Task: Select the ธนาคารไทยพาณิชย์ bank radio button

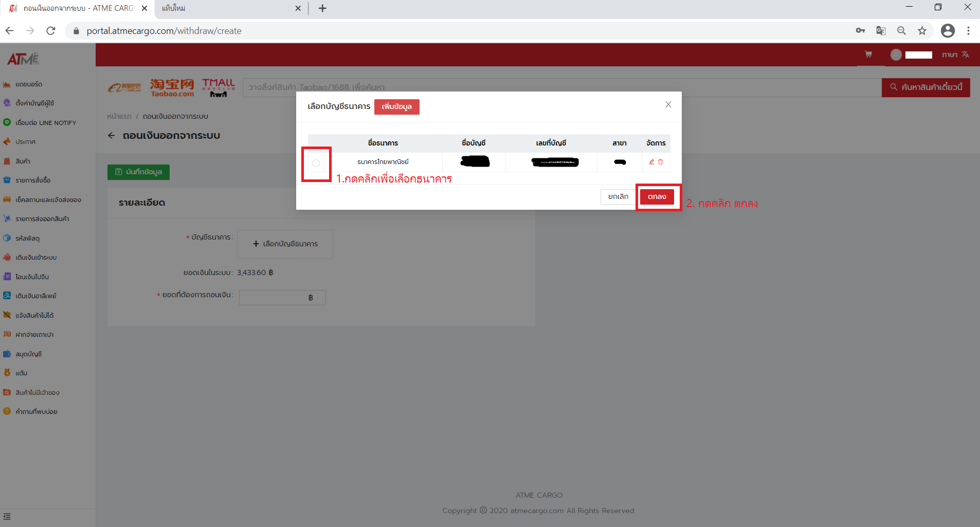Action: (x=316, y=163)
